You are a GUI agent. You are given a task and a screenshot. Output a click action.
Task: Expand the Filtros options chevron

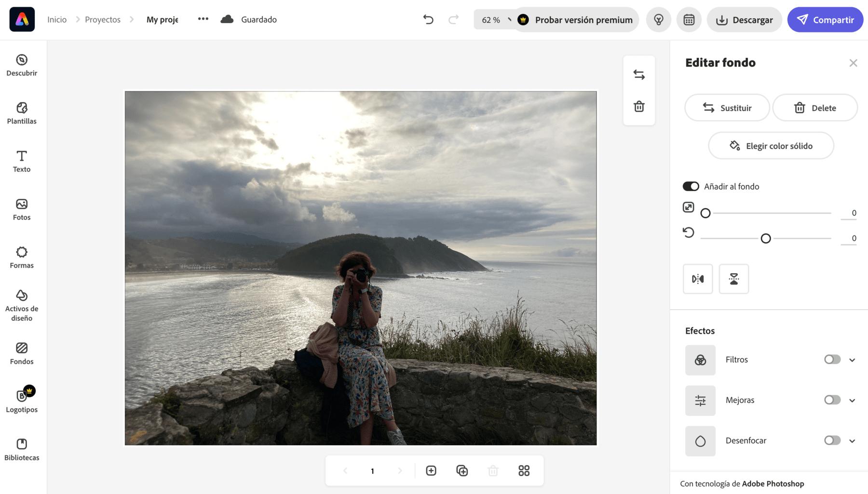coord(852,360)
